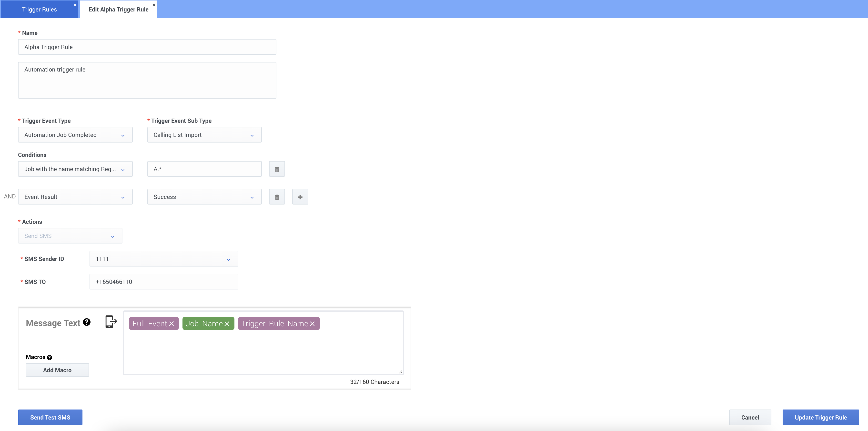The image size is (868, 431).
Task: Cancel editing the trigger rule
Action: (750, 418)
